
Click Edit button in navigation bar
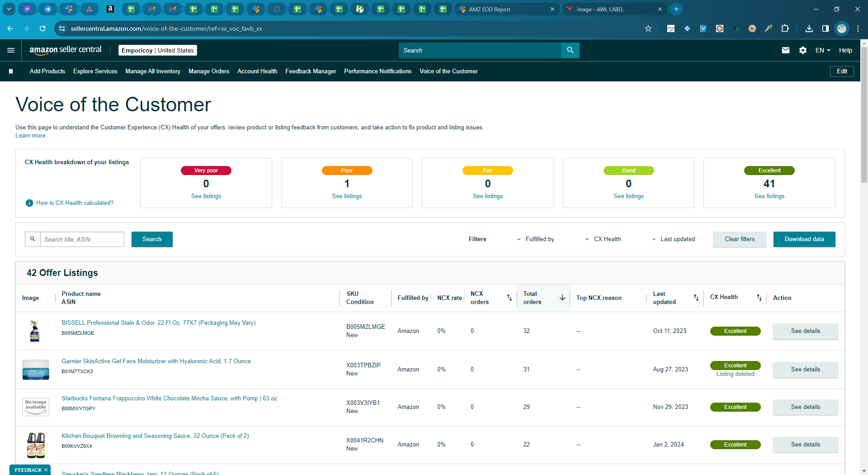pos(842,71)
